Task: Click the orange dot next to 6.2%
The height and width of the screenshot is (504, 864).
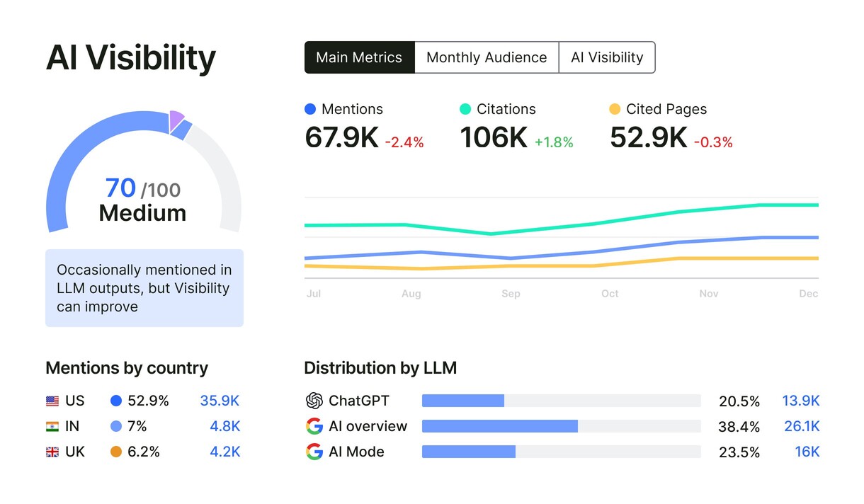Action: (116, 452)
